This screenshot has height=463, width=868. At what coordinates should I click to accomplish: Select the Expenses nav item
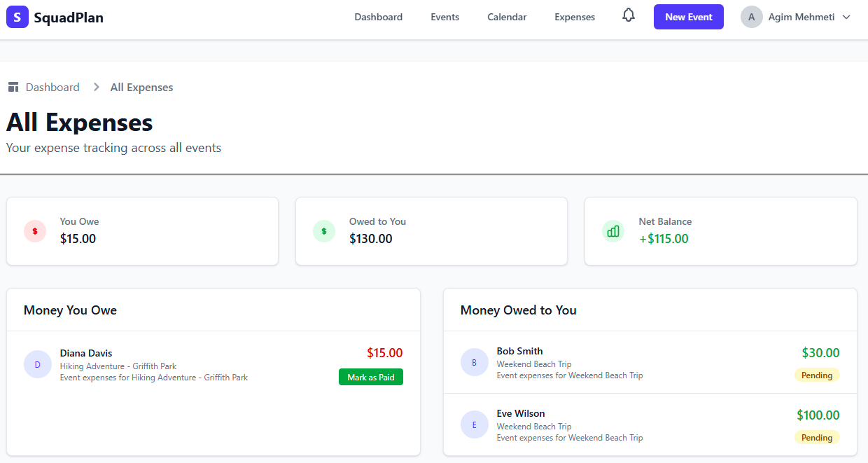575,17
